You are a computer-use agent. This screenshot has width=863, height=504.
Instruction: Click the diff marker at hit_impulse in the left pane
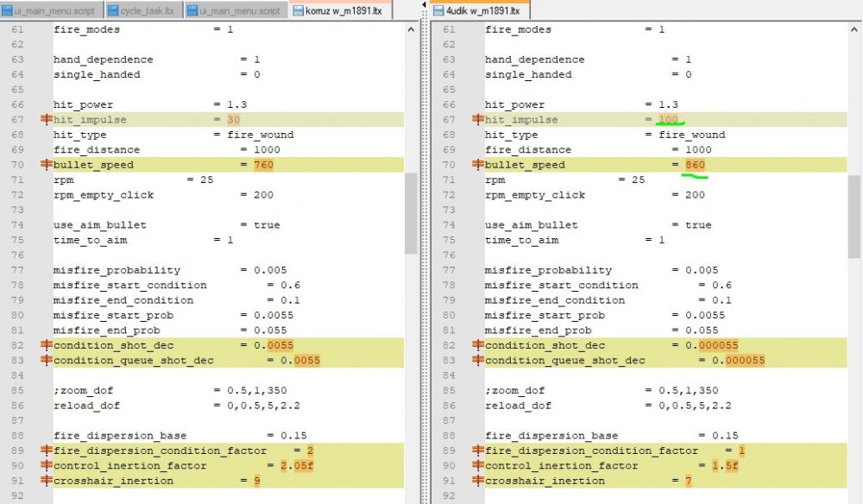pyautogui.click(x=46, y=120)
